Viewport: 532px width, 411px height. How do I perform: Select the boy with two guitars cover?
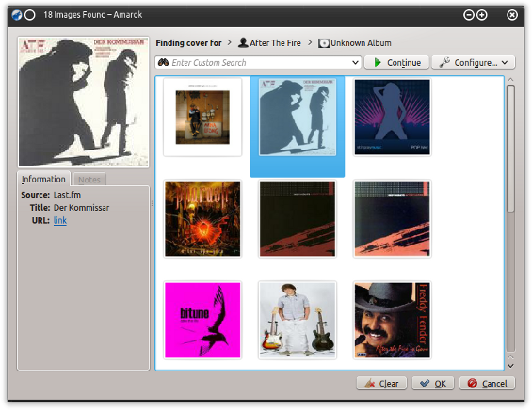click(298, 320)
